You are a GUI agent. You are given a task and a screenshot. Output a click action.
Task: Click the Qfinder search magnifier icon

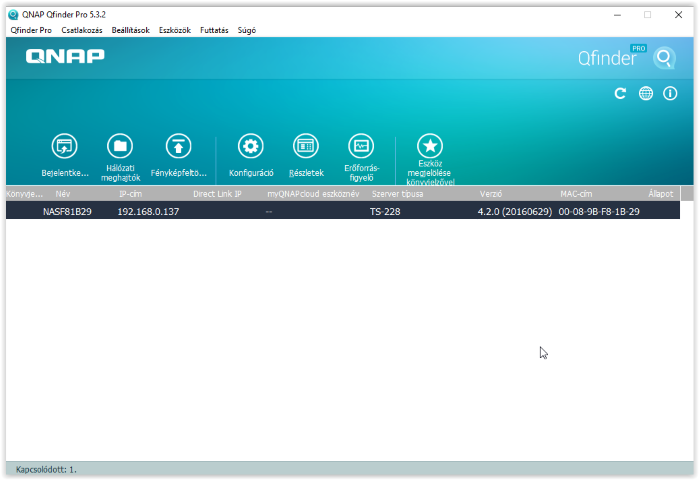664,58
